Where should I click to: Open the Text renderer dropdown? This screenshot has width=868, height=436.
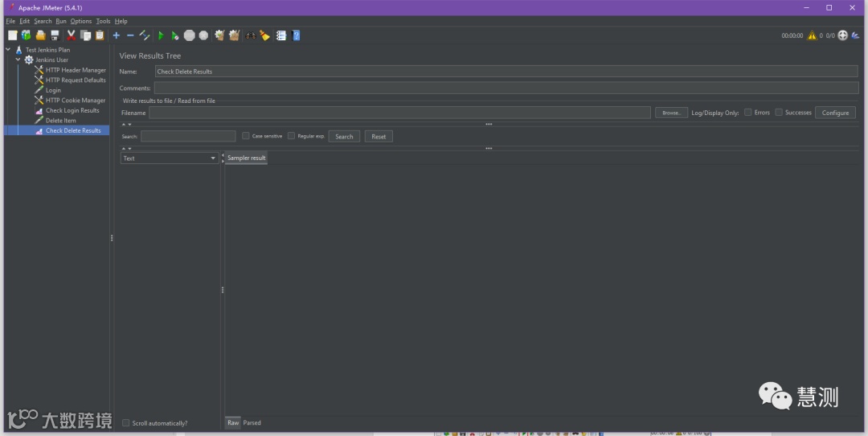click(170, 158)
